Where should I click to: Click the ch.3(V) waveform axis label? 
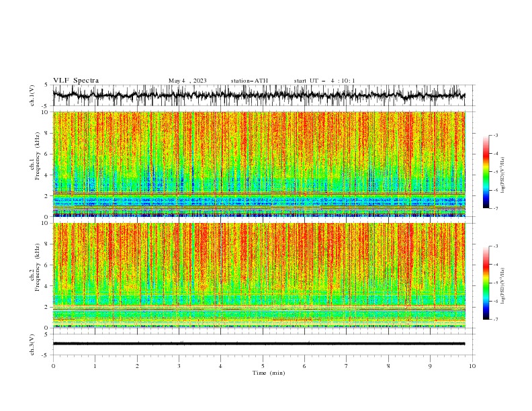pyautogui.click(x=32, y=345)
